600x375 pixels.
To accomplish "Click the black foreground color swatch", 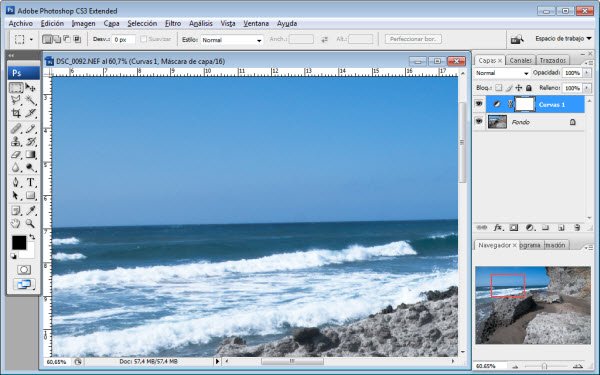I will (19, 243).
